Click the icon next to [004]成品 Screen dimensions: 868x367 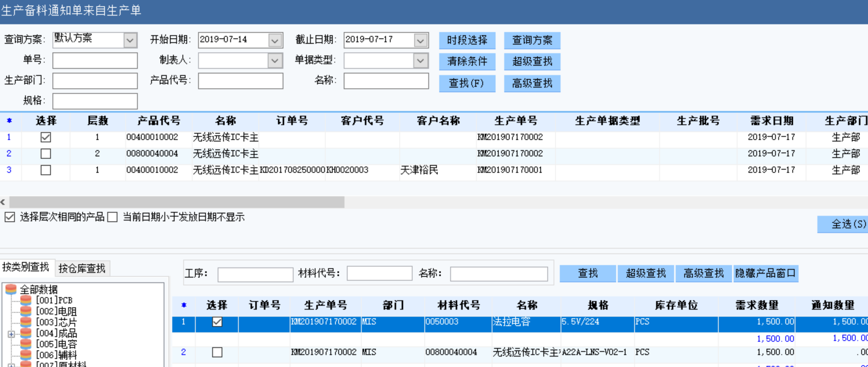click(26, 333)
